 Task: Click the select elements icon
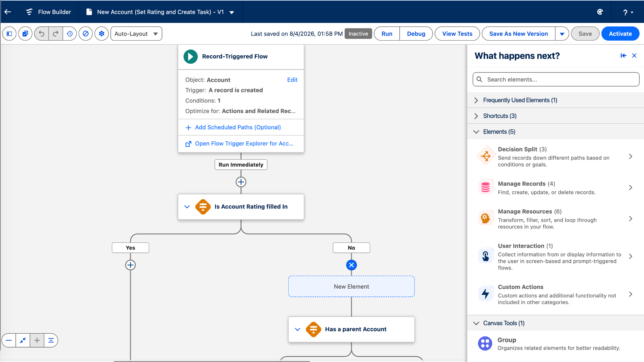click(25, 34)
